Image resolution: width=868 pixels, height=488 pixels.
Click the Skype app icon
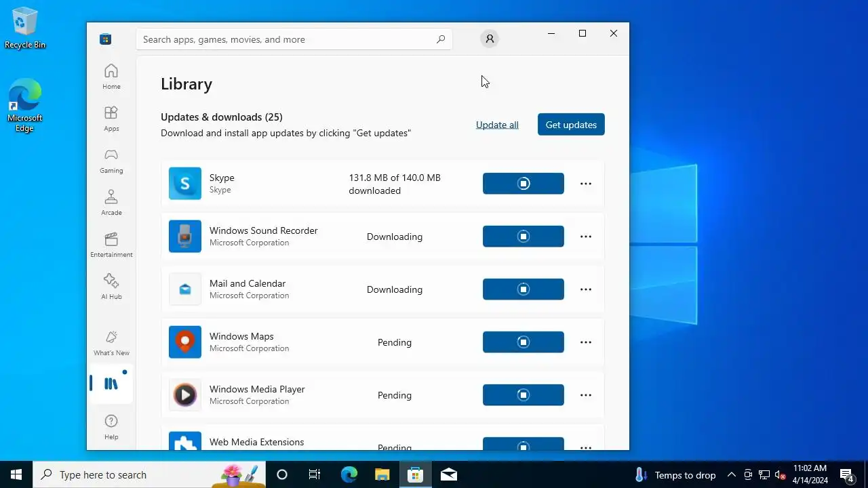pyautogui.click(x=185, y=184)
